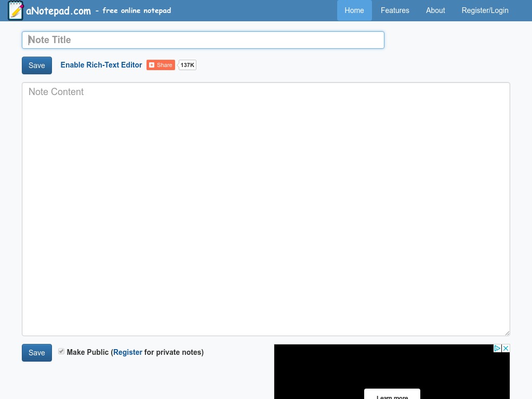Image resolution: width=532 pixels, height=399 pixels.
Task: Click the resize grip of the Note Content box
Action: (507, 333)
